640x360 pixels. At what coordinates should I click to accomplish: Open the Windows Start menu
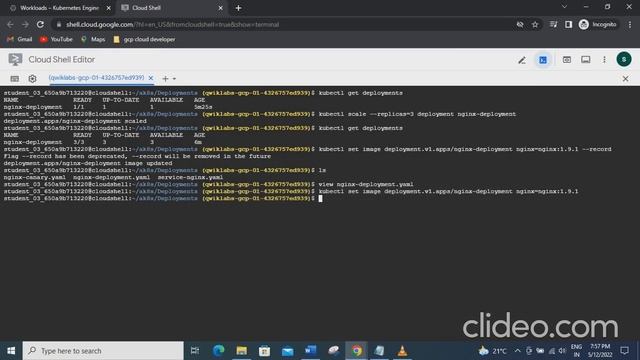[11, 351]
